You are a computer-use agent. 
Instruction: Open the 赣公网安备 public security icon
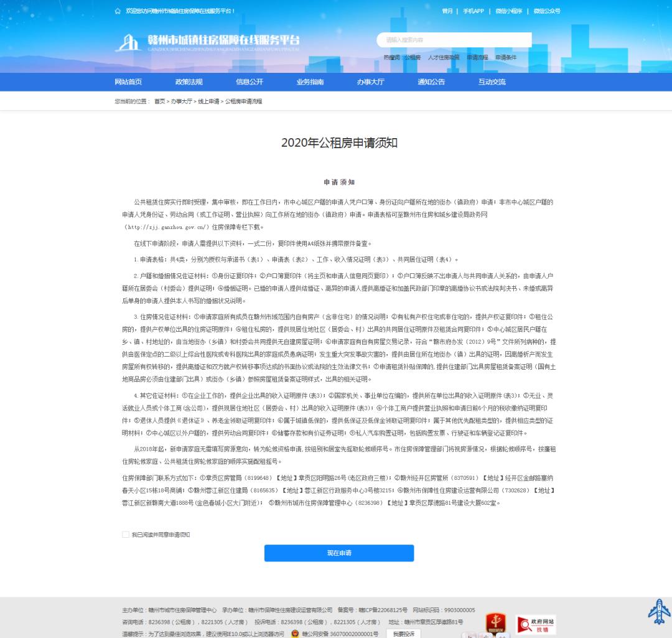294,634
